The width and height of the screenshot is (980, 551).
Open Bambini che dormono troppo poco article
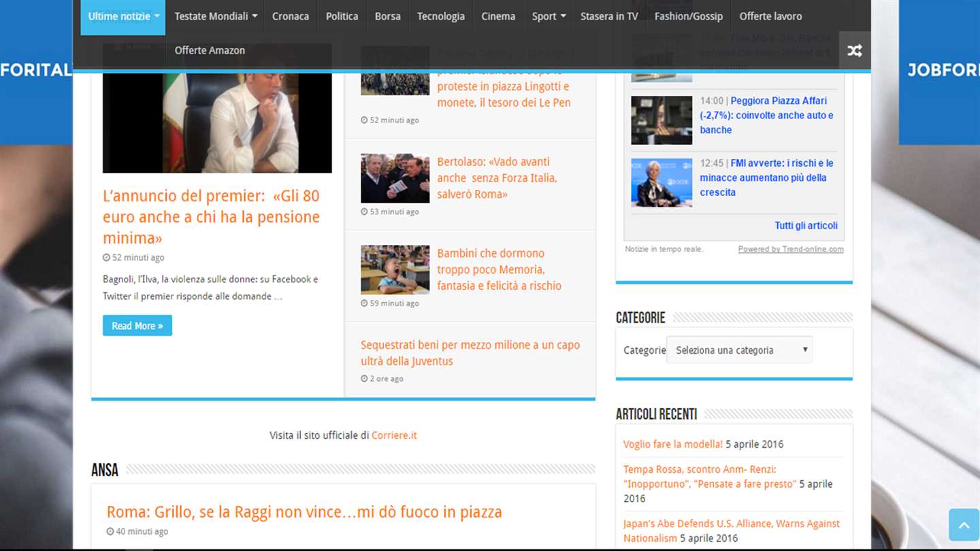pos(499,269)
